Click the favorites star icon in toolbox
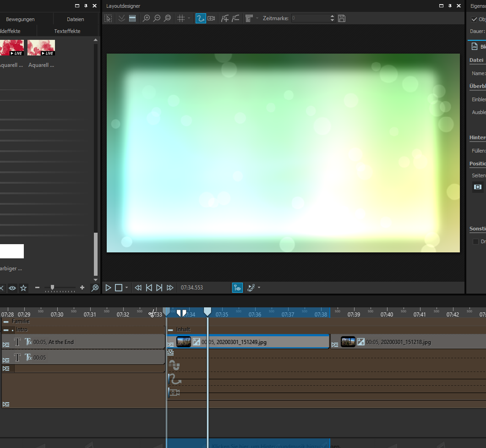This screenshot has width=486, height=448. tap(23, 288)
